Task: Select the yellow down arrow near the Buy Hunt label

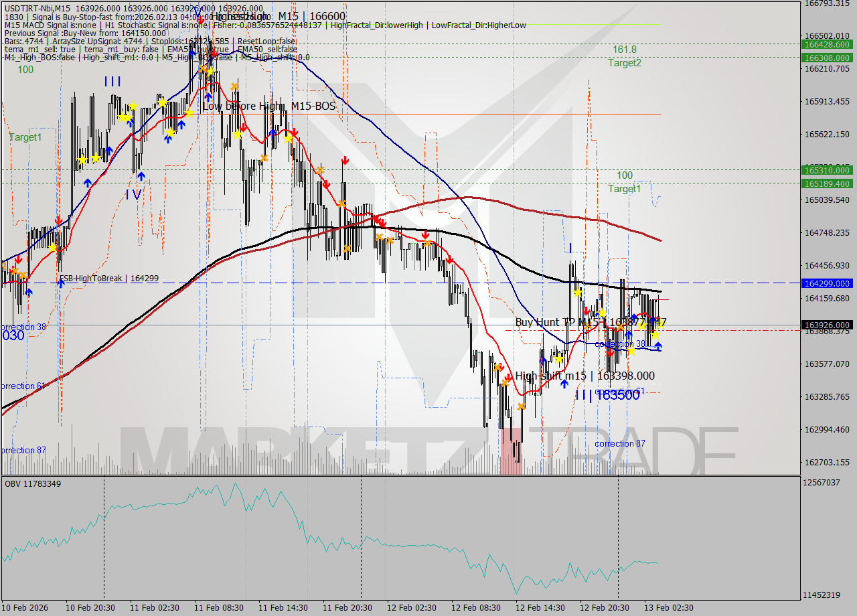Action: click(x=602, y=312)
